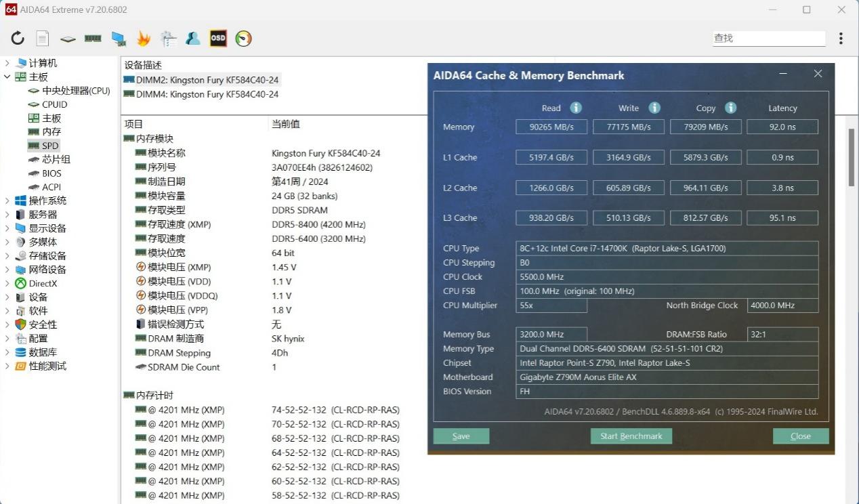Select ACPI in the sidebar tree

click(x=51, y=187)
